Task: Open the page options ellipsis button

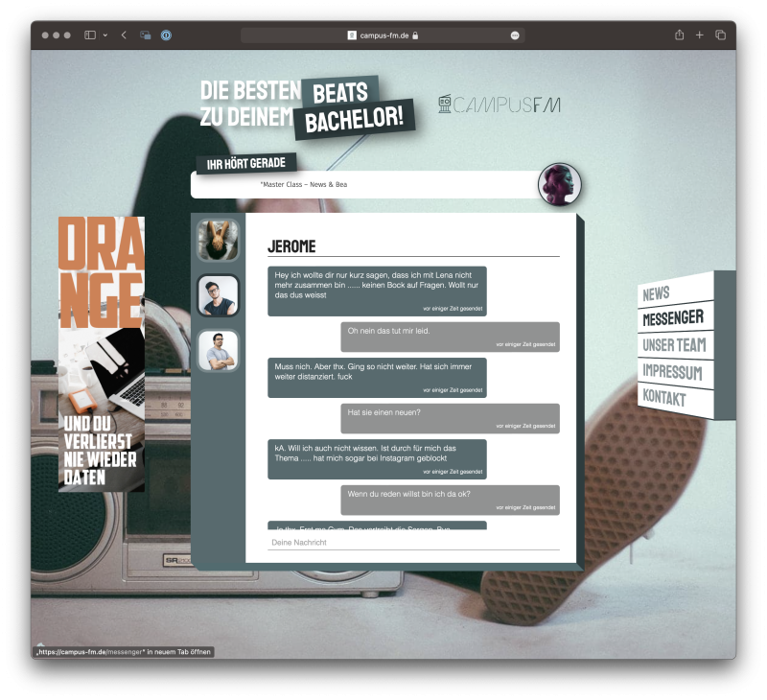Action: pyautogui.click(x=515, y=35)
